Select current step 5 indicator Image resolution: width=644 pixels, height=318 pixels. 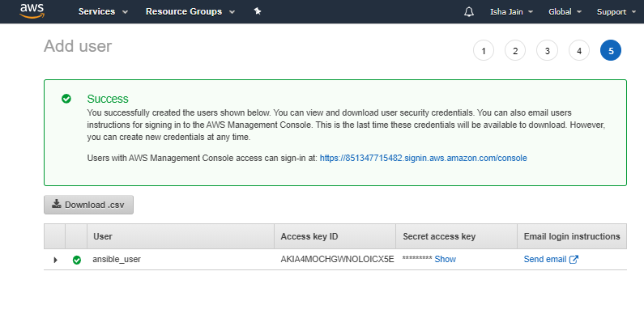coord(611,50)
